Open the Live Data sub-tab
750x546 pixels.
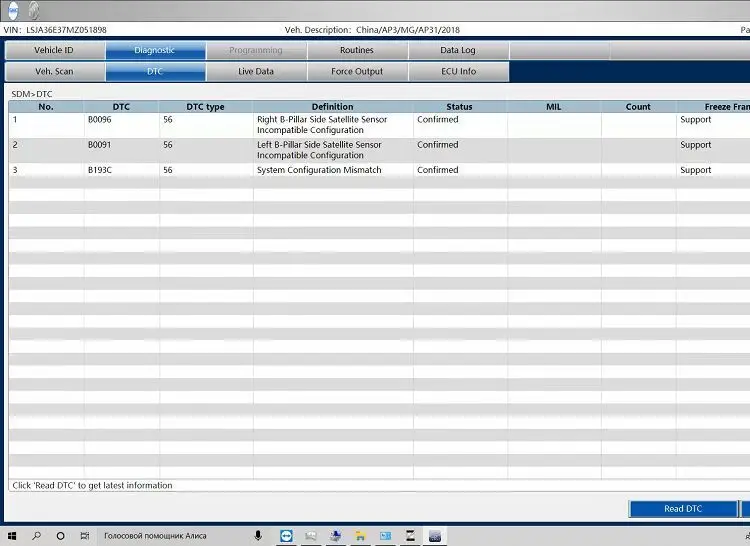coord(256,72)
